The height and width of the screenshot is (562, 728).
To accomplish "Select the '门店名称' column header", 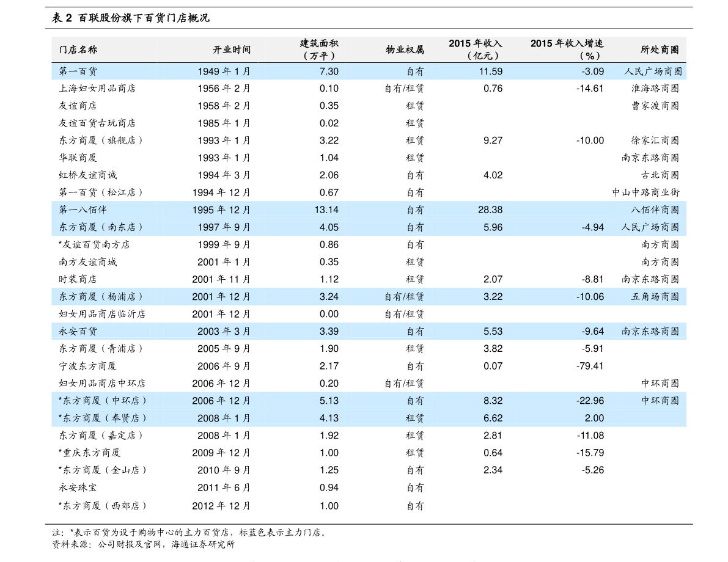I will [78, 49].
